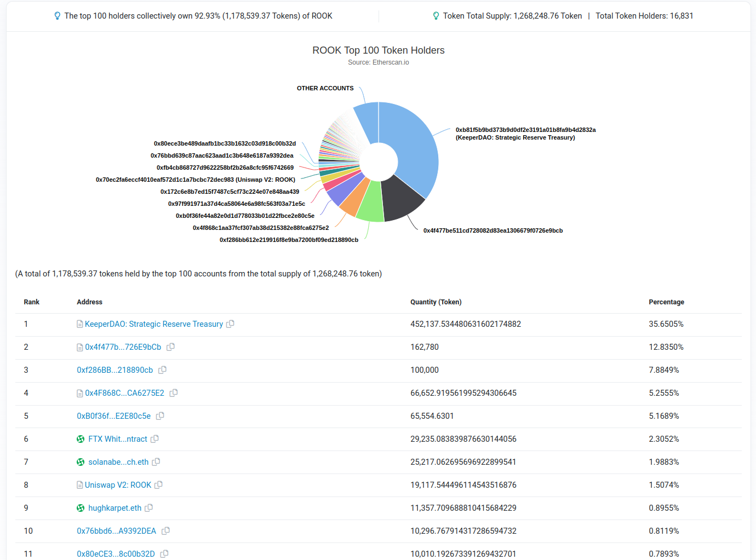The height and width of the screenshot is (560, 756).
Task: Copy address 0x4F868C...CA6275E2
Action: (174, 393)
